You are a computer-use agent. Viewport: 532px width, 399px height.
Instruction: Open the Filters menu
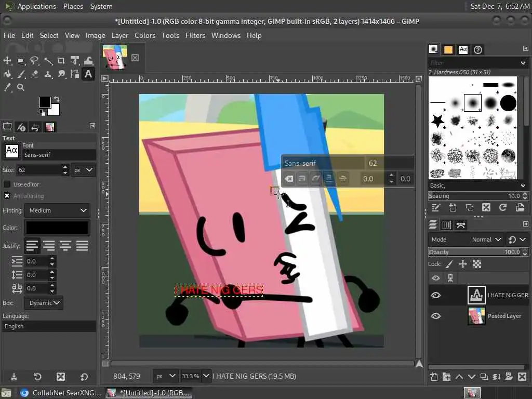click(195, 35)
